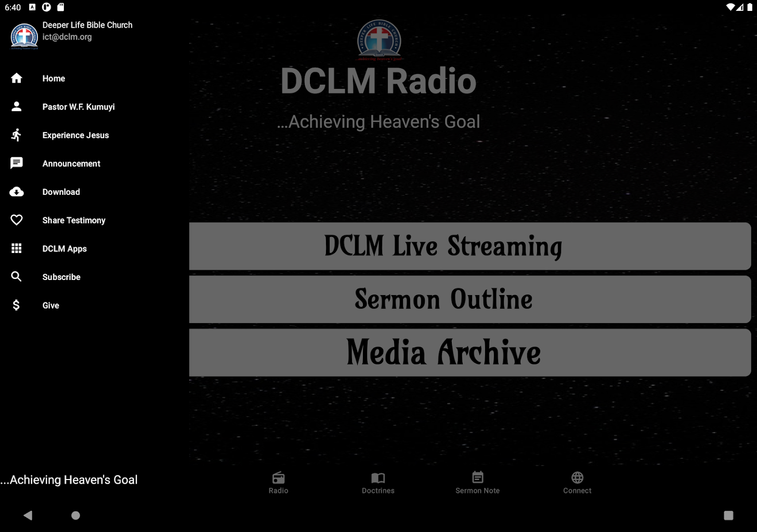This screenshot has height=532, width=757.
Task: Choose Download in the navigation drawer
Action: click(95, 192)
